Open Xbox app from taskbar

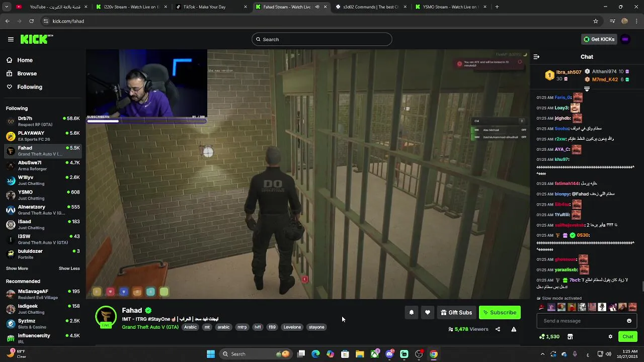coord(375,354)
